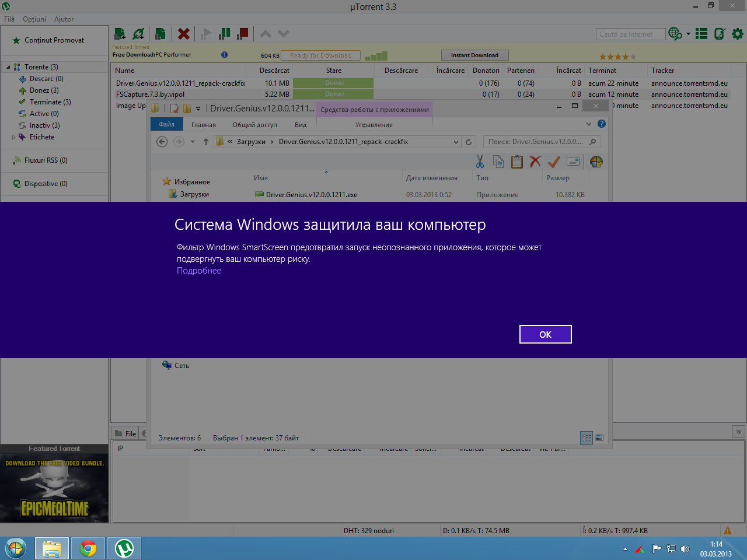Click the red Stop torrent icon

pyautogui.click(x=243, y=34)
